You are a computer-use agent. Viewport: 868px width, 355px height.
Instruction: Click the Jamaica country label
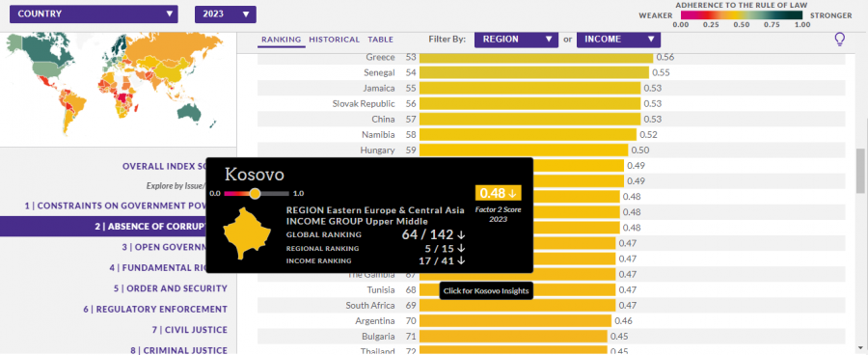[379, 88]
